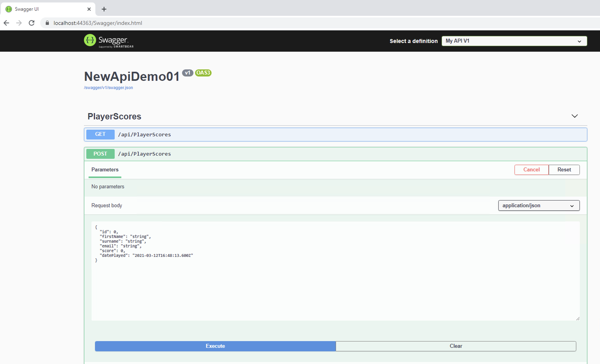This screenshot has height=364, width=600.
Task: Open a new browser tab
Action: point(104,9)
